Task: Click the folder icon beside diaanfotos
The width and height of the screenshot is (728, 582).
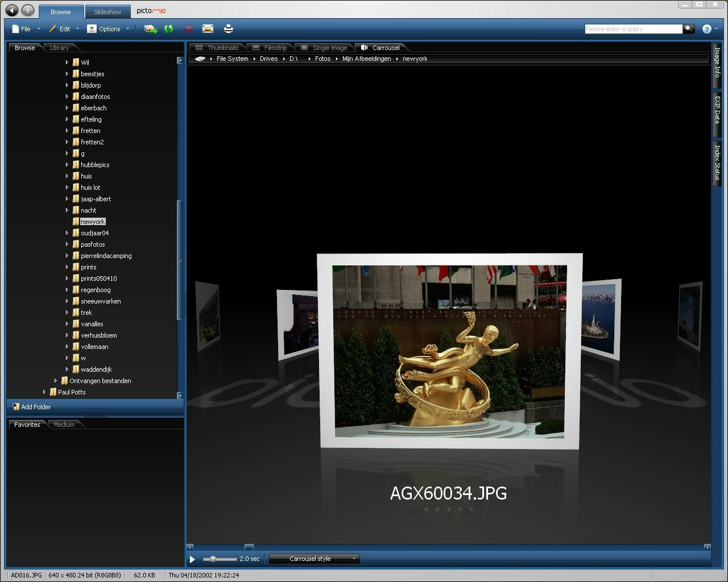Action: click(x=76, y=97)
